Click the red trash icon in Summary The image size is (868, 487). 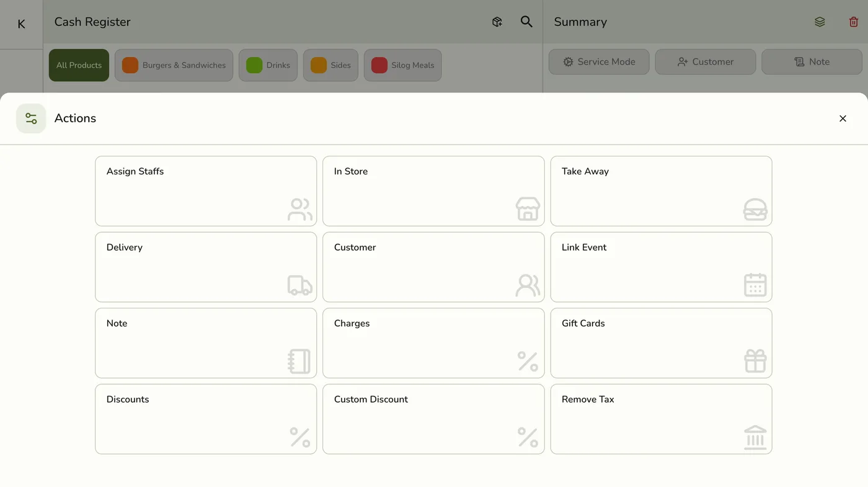coord(854,22)
